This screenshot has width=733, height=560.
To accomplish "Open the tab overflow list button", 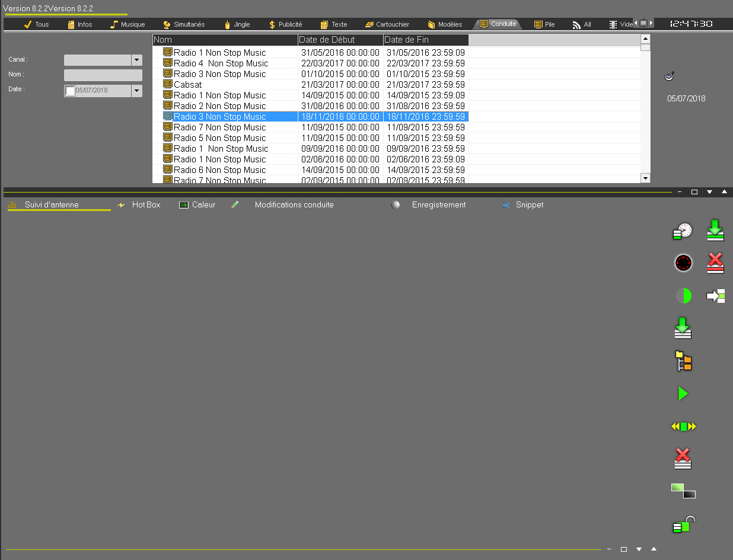I will coord(643,23).
